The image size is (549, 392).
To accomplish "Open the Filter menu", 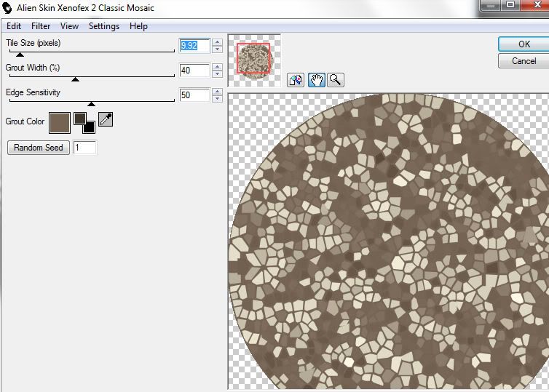I will coord(41,26).
